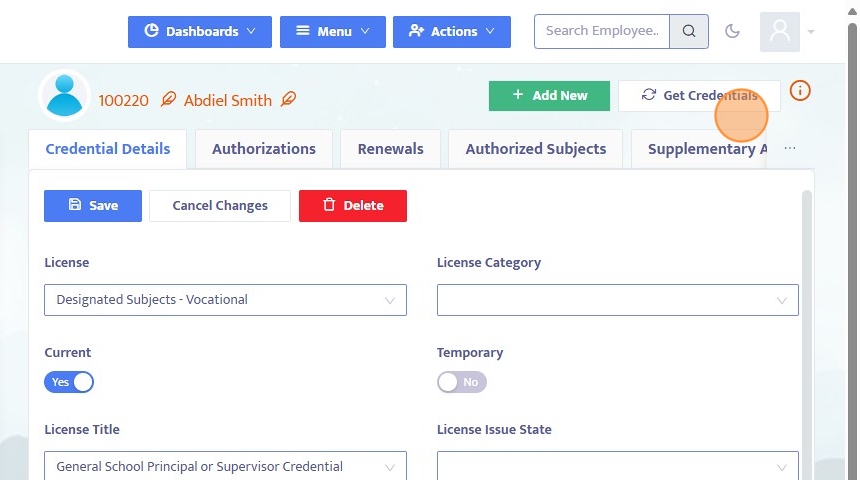This screenshot has width=860, height=480.
Task: Open the License Title dropdown
Action: pyautogui.click(x=225, y=466)
